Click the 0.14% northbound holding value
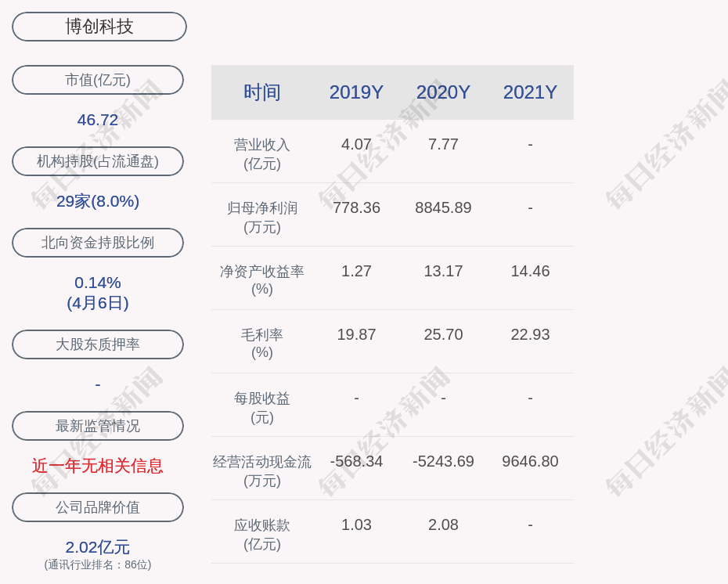 pos(98,283)
